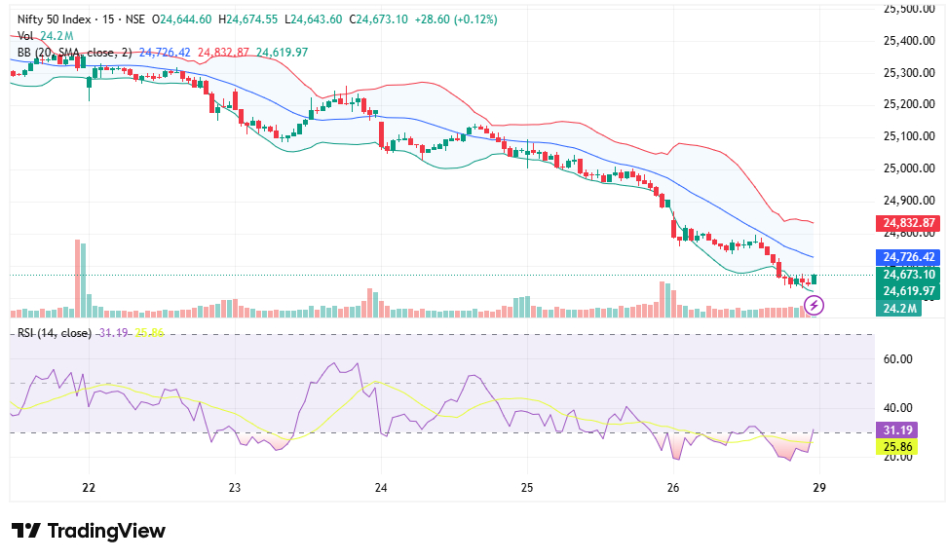Click the blue basis price tag 24,726.42
947x560 pixels.
click(909, 257)
